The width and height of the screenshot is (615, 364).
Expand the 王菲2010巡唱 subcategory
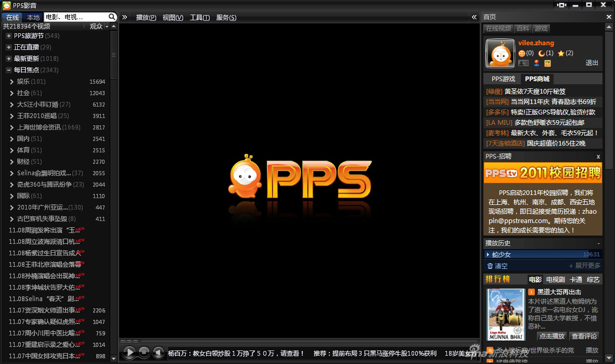pos(11,116)
